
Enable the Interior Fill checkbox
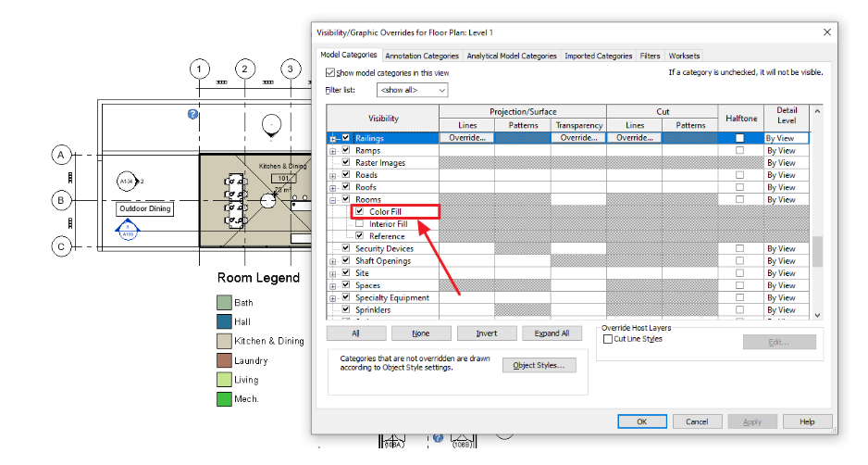coord(360,224)
